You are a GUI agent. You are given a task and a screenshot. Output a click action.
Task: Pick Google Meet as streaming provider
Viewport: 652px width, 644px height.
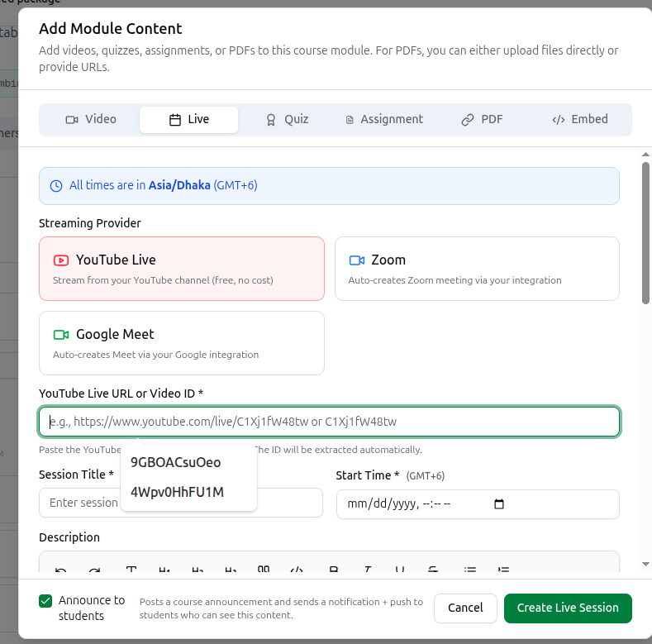click(x=182, y=343)
